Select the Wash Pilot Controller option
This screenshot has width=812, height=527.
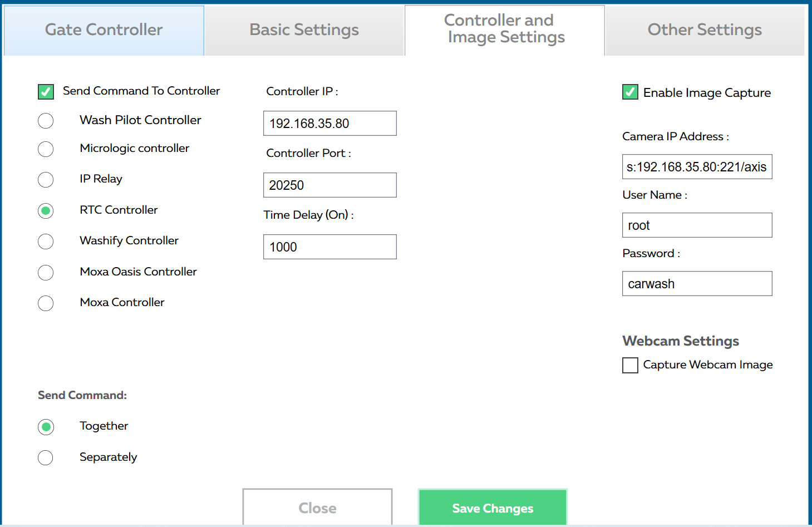[46, 121]
